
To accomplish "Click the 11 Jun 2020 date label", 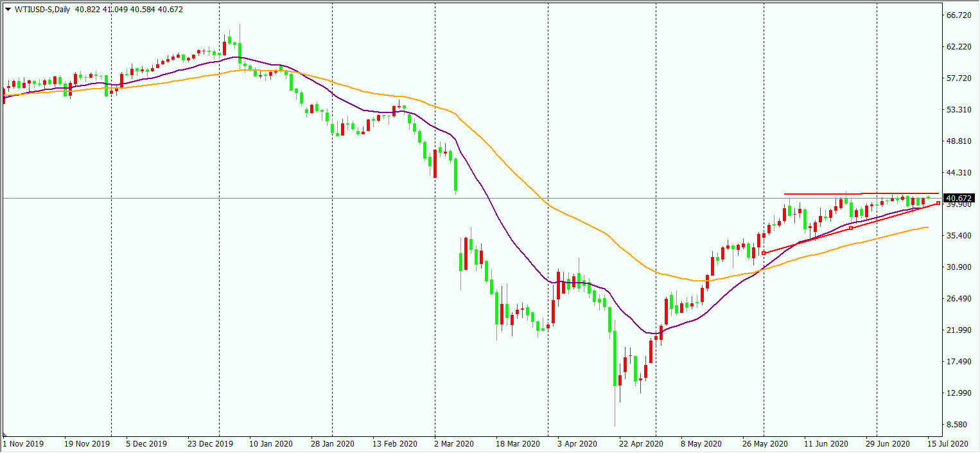I will click(825, 444).
